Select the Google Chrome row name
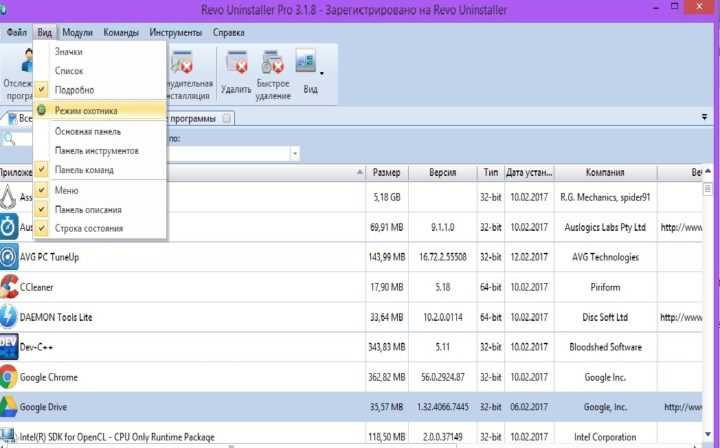720x448 pixels. click(49, 377)
